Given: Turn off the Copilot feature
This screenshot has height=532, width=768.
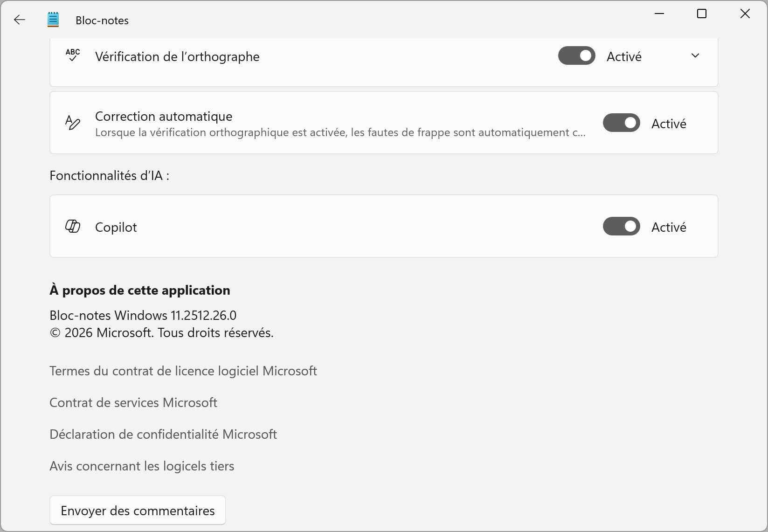Looking at the screenshot, I should [621, 226].
